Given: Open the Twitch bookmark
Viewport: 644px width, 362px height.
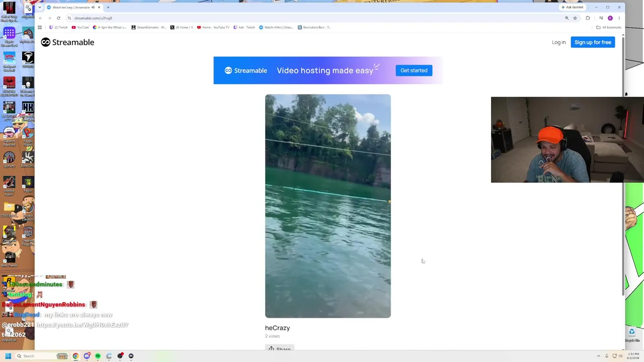Looking at the screenshot, I should [x=58, y=27].
